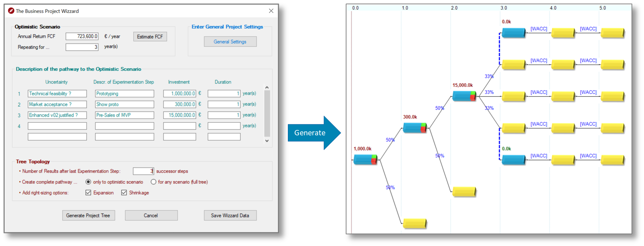Click Generate Project Tree button
644x246 pixels.
click(88, 215)
